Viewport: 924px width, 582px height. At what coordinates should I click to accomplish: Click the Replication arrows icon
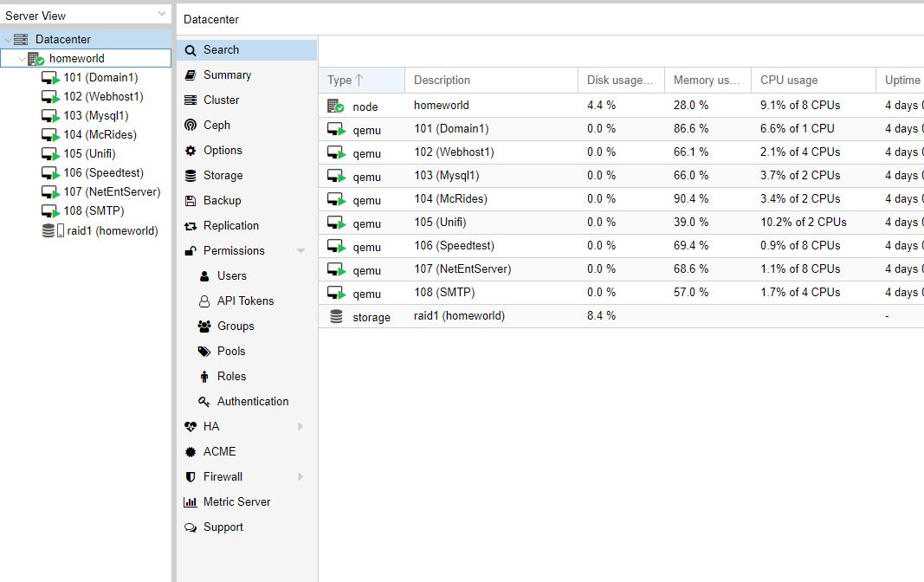pyautogui.click(x=198, y=225)
